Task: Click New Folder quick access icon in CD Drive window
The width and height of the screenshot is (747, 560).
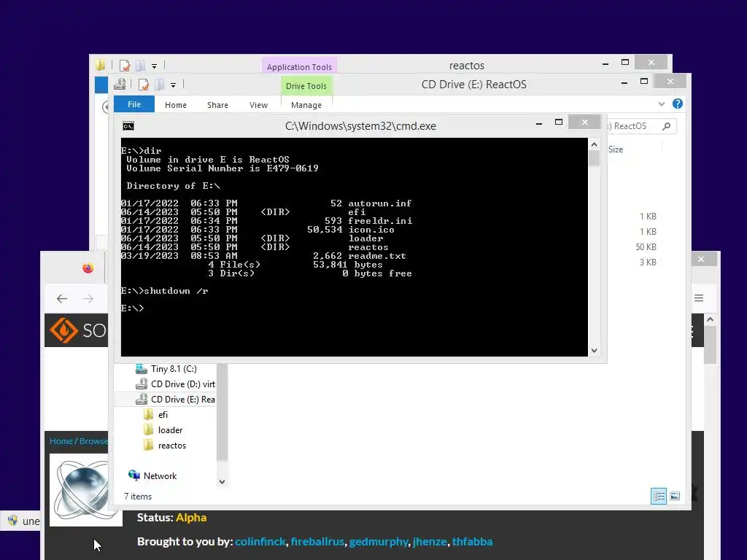Action: click(160, 85)
